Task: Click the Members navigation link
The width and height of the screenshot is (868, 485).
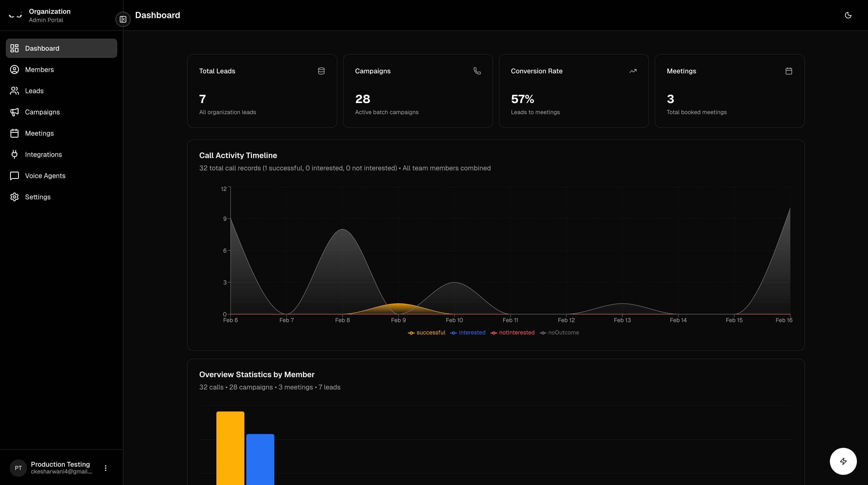Action: (x=39, y=69)
